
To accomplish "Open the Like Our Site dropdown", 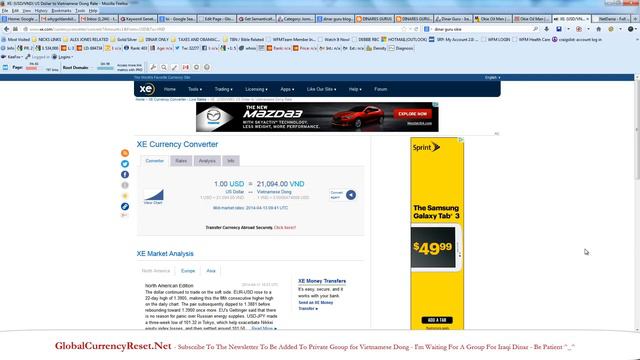I will pyautogui.click(x=321, y=89).
